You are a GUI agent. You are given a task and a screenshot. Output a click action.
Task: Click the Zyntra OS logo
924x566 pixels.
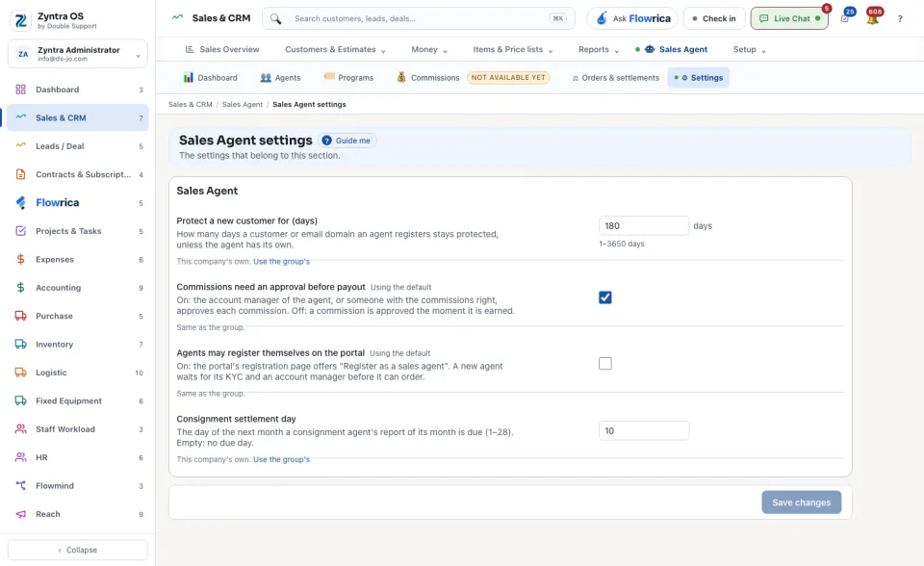(20, 20)
